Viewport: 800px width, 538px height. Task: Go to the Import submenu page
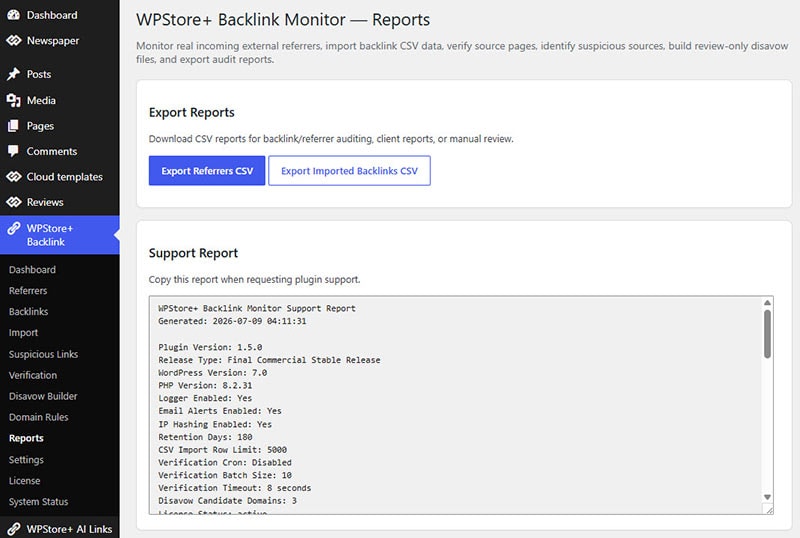point(23,333)
